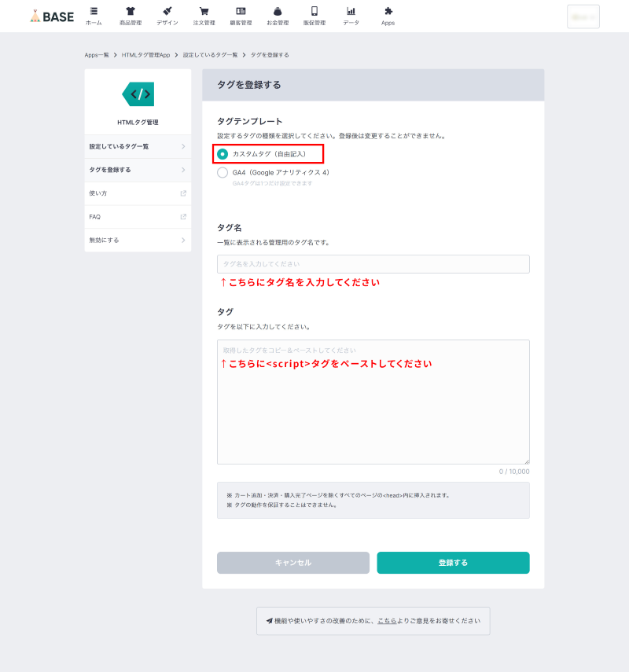This screenshot has width=629, height=672.
Task: Focus the タグ名 input field
Action: (x=373, y=264)
